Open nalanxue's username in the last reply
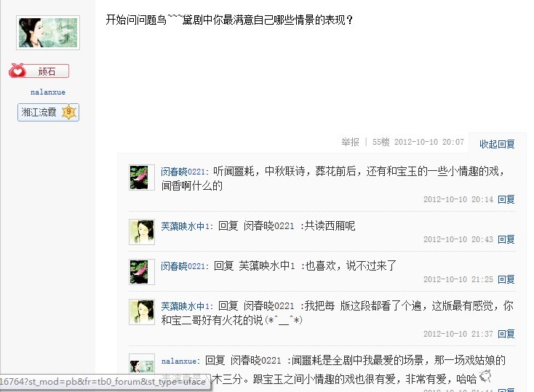Image resolution: width=534 pixels, height=392 pixels. (x=179, y=361)
